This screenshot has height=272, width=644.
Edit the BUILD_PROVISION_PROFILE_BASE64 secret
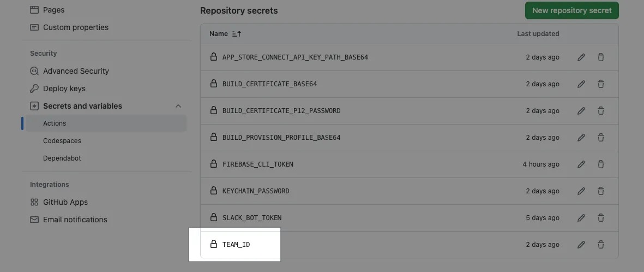coord(581,138)
